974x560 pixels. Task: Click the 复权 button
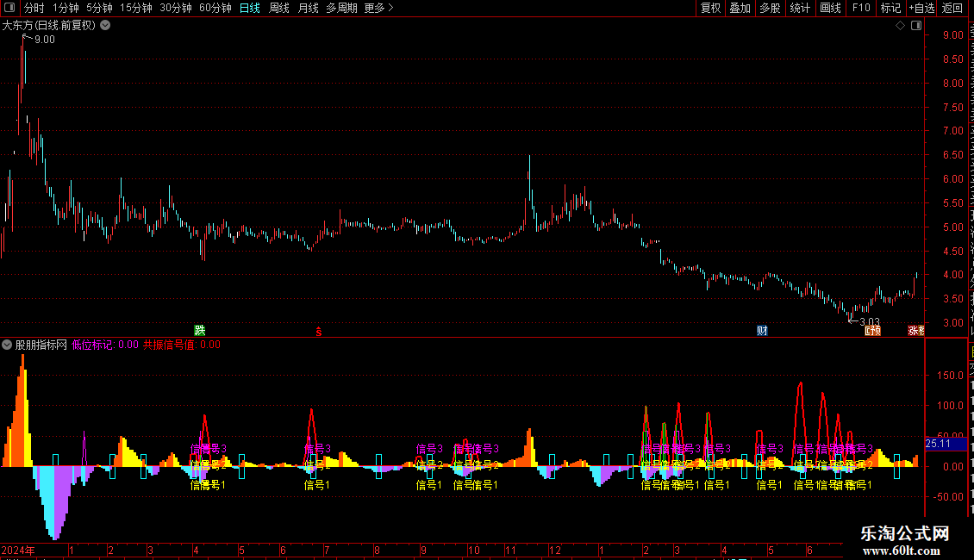710,8
